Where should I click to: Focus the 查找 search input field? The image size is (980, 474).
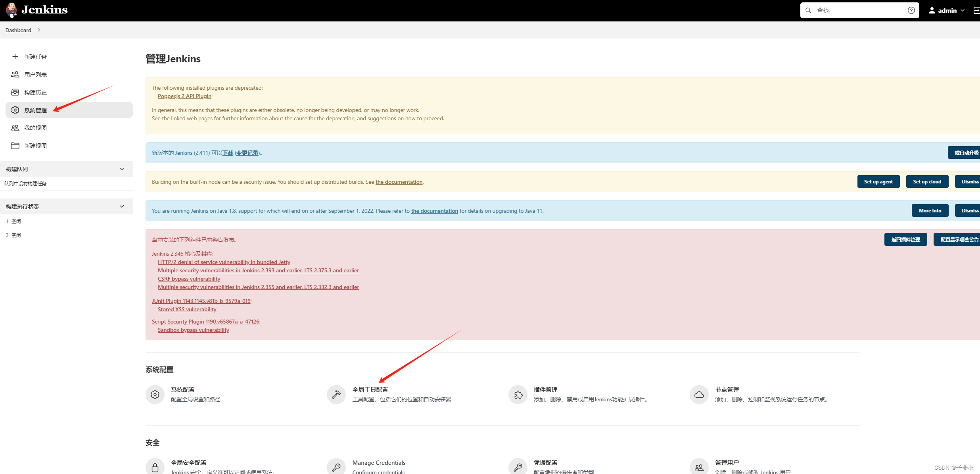(x=860, y=10)
